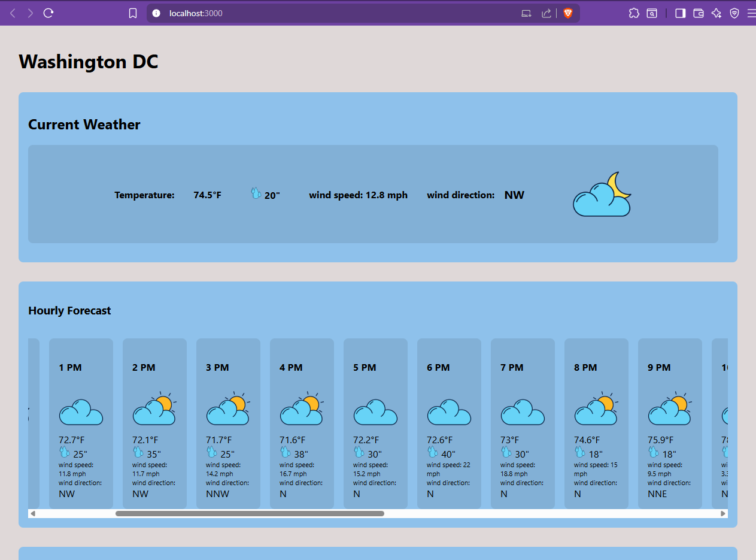Click the raindrop icon beside 20" in Current Weather
756x560 pixels.
pyautogui.click(x=256, y=193)
